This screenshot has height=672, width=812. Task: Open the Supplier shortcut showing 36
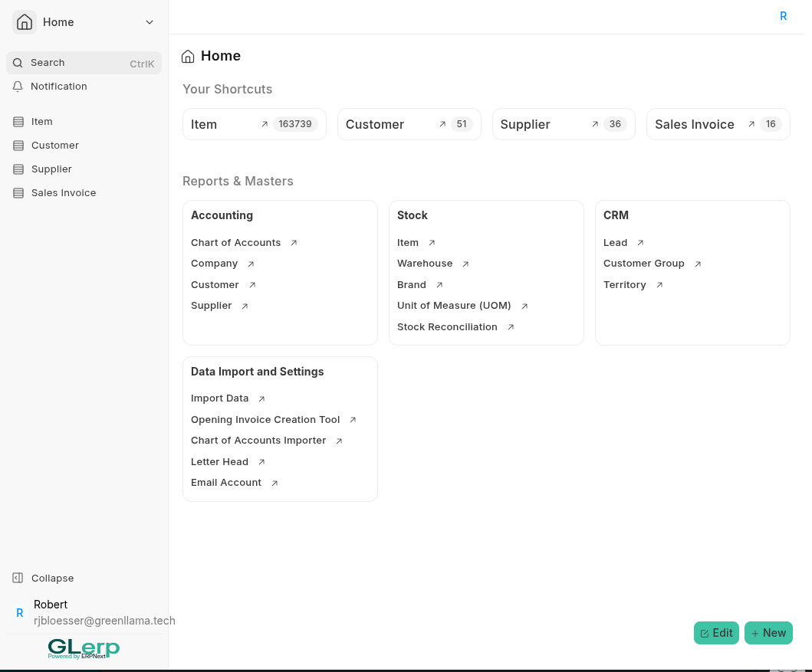(x=564, y=123)
